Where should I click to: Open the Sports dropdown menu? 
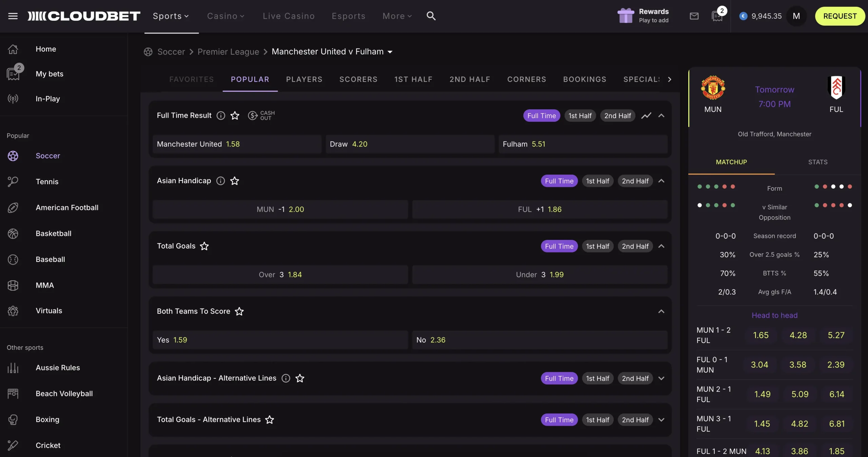click(x=171, y=16)
